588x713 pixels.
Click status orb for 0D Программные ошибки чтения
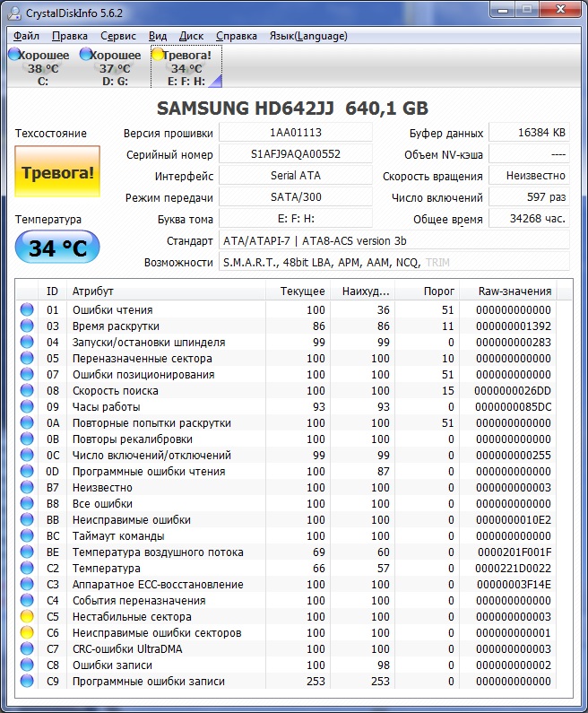(27, 471)
